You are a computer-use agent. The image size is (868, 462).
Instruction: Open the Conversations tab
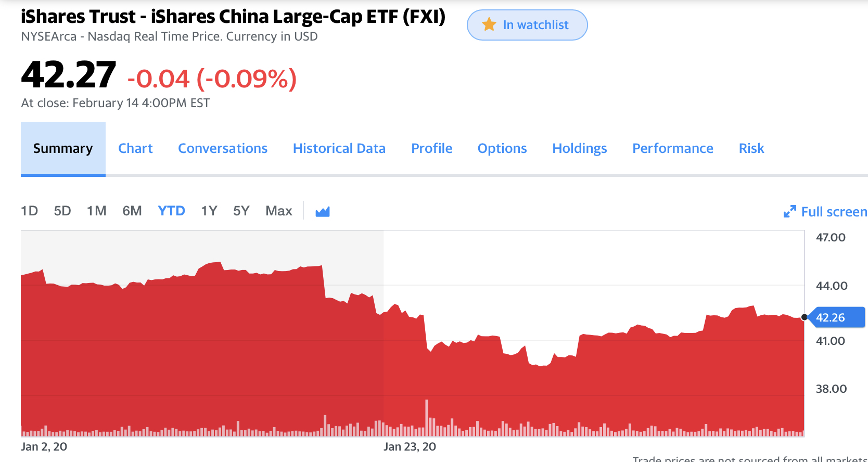(223, 149)
